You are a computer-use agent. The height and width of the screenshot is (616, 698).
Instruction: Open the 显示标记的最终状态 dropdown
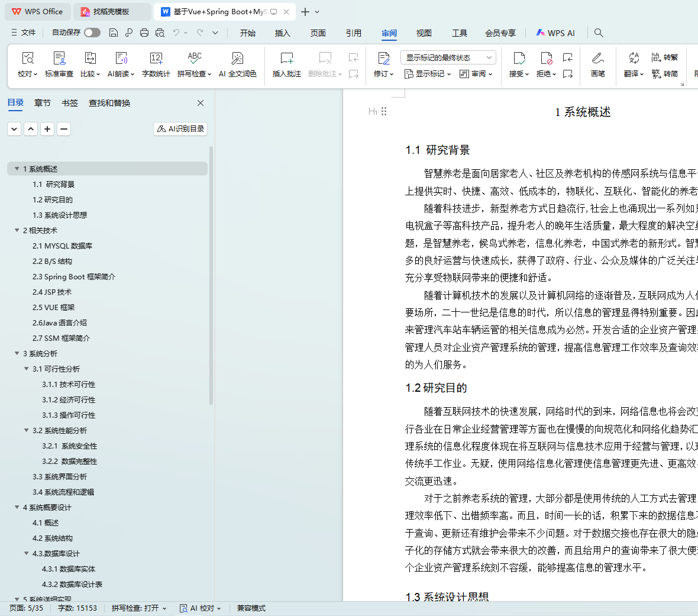[x=448, y=57]
